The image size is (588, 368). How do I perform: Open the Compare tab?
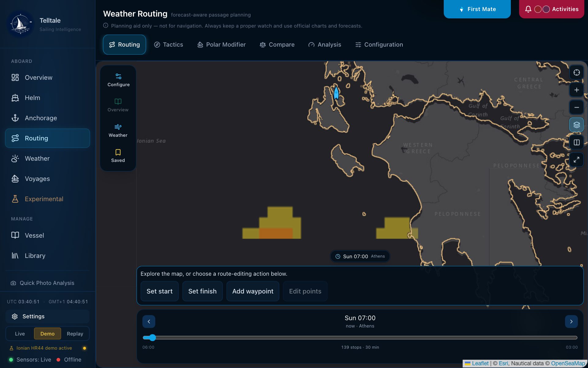[277, 45]
